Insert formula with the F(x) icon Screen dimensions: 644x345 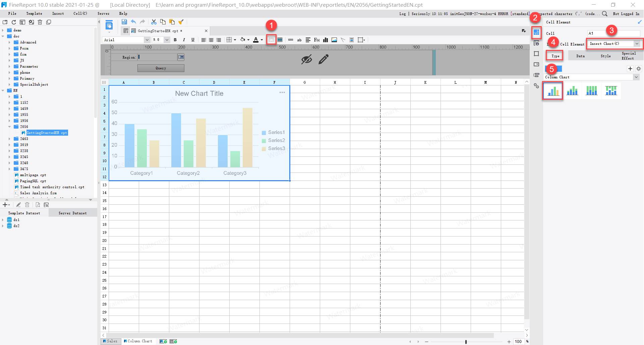point(316,40)
